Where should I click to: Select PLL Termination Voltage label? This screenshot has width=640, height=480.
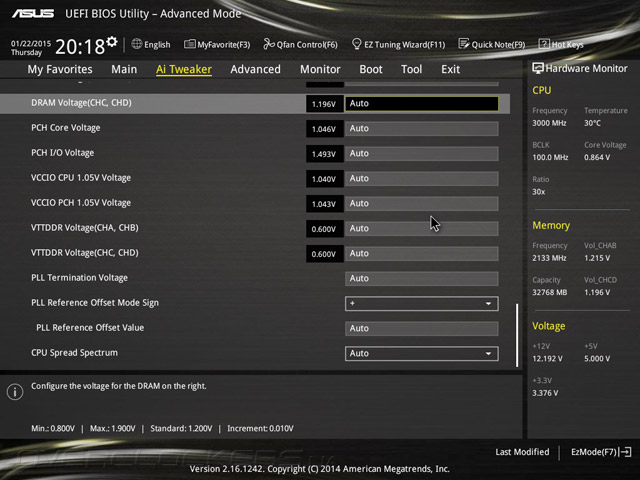(79, 278)
